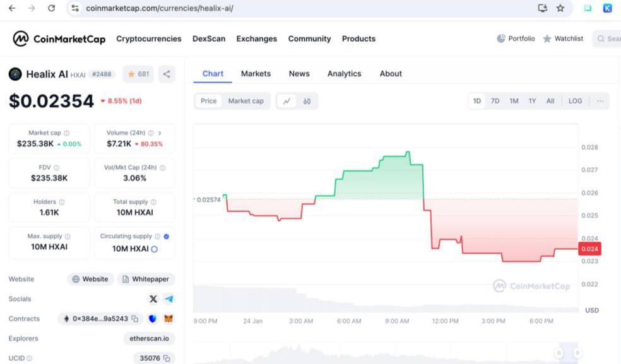Open the blue K extension icon
This screenshot has height=364, width=621.
tap(608, 8)
